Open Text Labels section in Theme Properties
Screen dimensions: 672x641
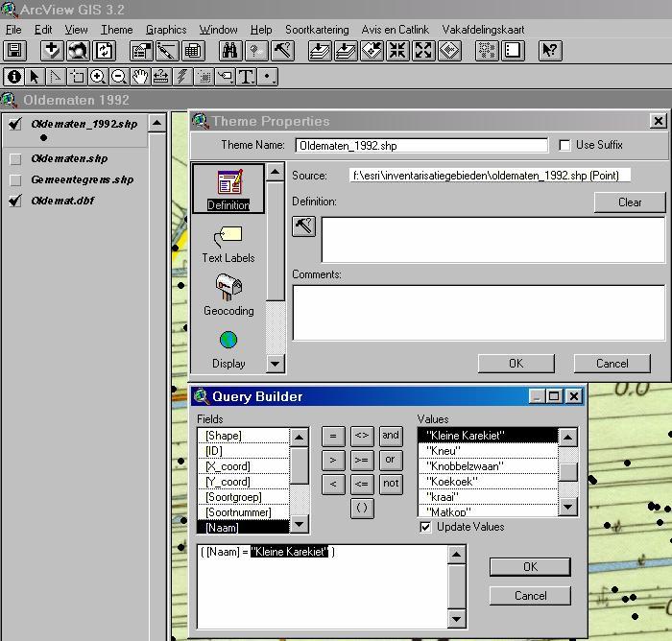coord(228,243)
